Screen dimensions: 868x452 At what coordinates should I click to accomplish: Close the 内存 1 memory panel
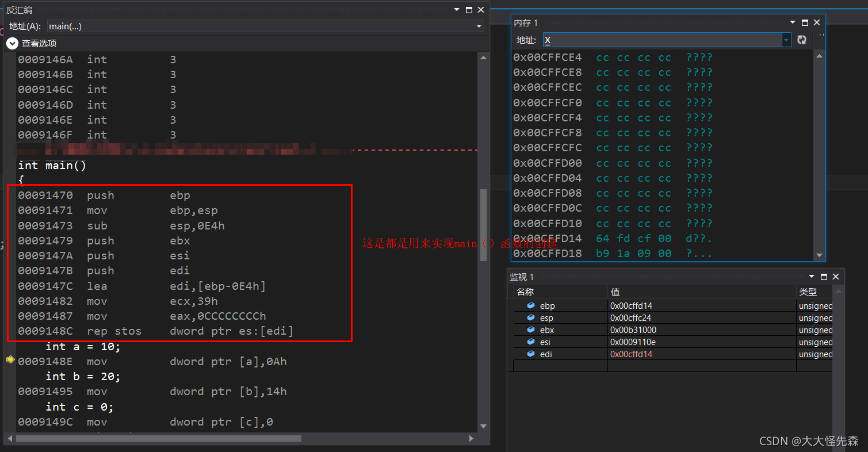tap(817, 22)
